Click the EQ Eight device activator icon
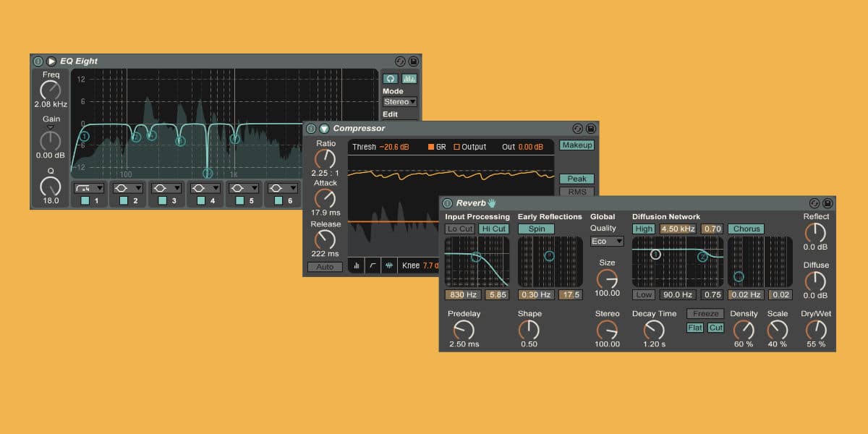This screenshot has width=868, height=434. (x=38, y=61)
